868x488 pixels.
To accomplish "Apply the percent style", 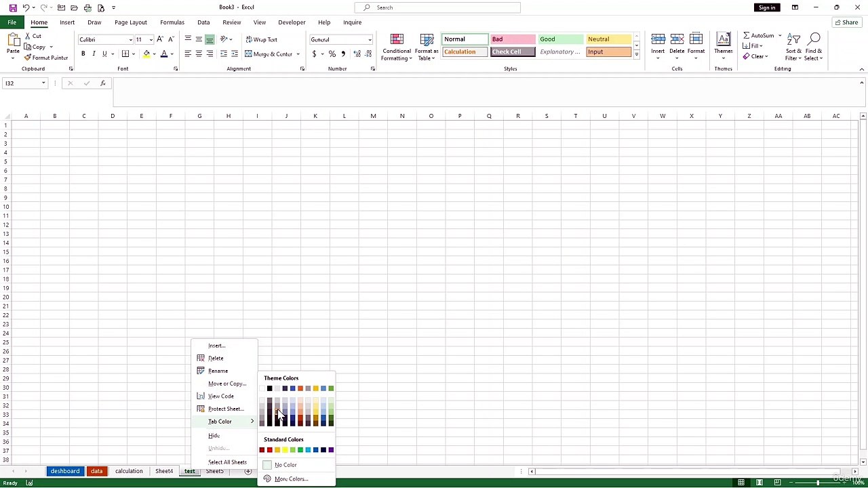I will [332, 54].
